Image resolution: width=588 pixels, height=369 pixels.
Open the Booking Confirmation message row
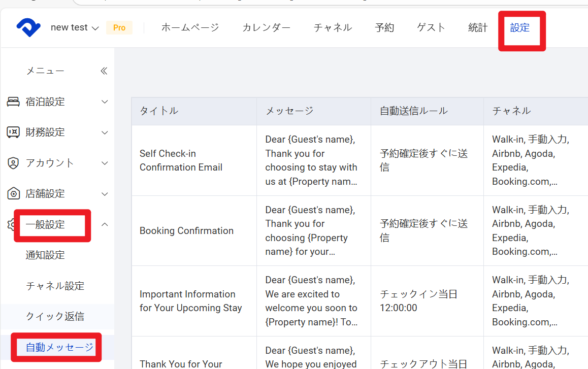(x=186, y=231)
